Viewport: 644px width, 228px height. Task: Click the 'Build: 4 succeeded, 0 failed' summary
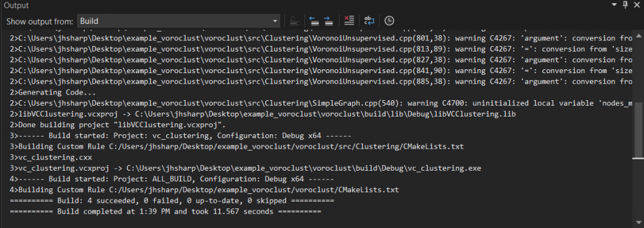[x=172, y=201]
